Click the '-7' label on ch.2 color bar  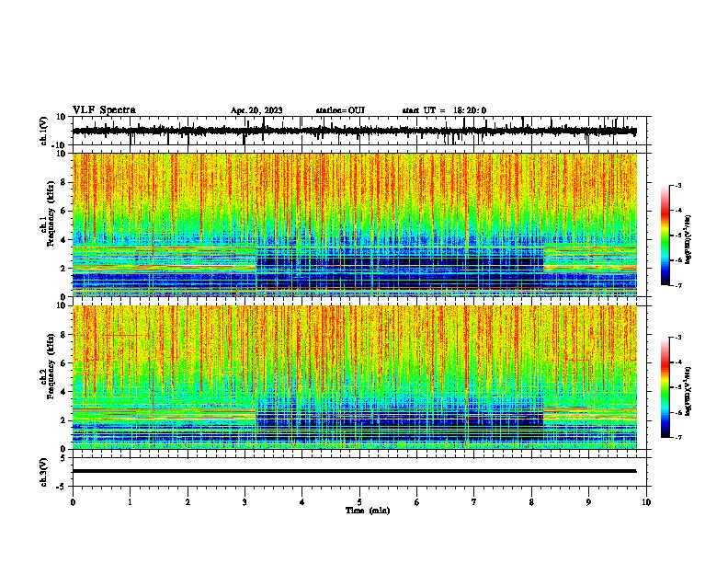click(x=678, y=438)
